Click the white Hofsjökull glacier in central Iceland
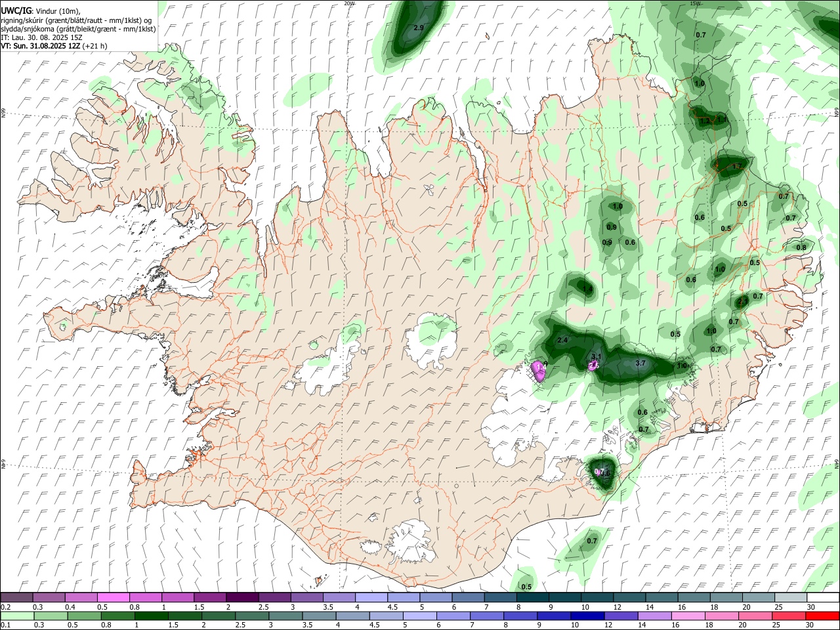840x630 pixels. coord(431,341)
